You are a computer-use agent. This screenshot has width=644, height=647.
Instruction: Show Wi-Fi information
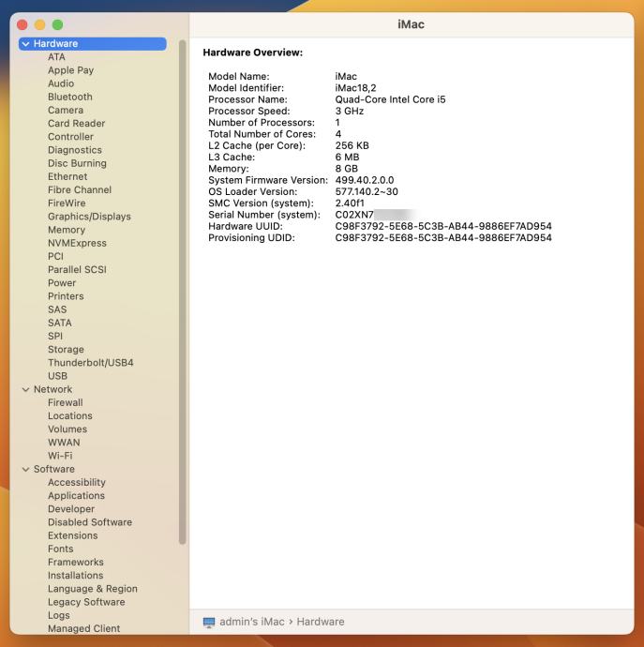coord(60,456)
